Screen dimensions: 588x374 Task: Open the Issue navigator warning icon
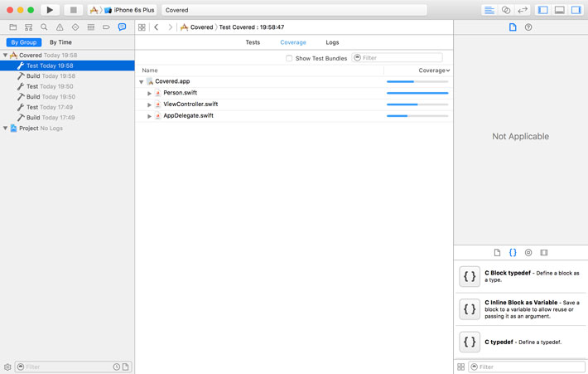tap(60, 27)
